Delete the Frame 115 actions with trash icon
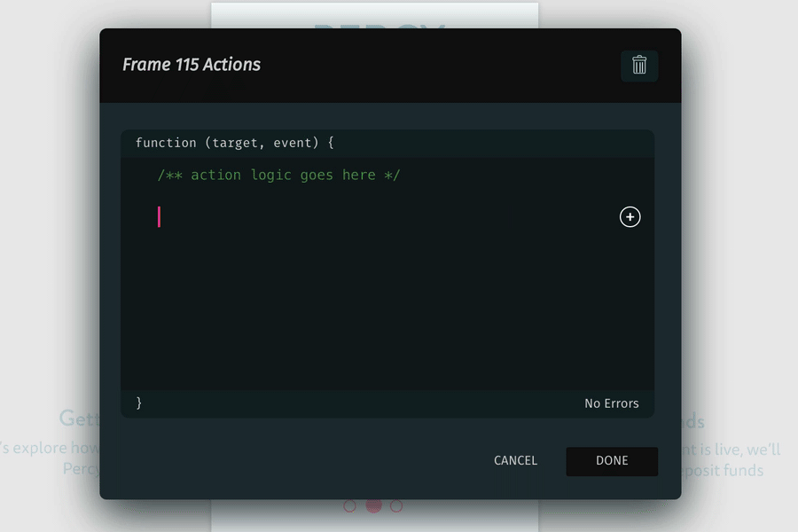798x532 pixels. click(639, 66)
